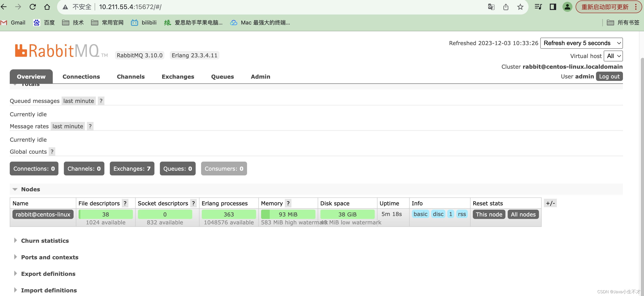Click the rss info tag
The image size is (644, 296).
point(462,214)
